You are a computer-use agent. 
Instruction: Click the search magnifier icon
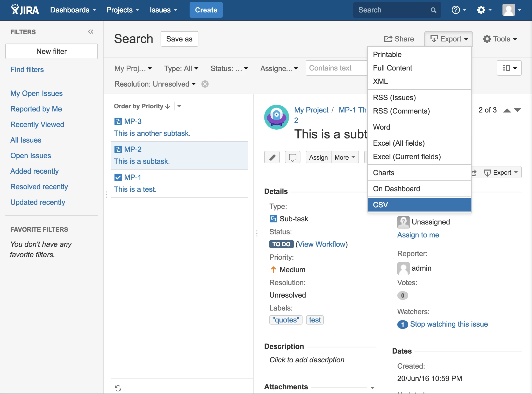click(x=433, y=10)
